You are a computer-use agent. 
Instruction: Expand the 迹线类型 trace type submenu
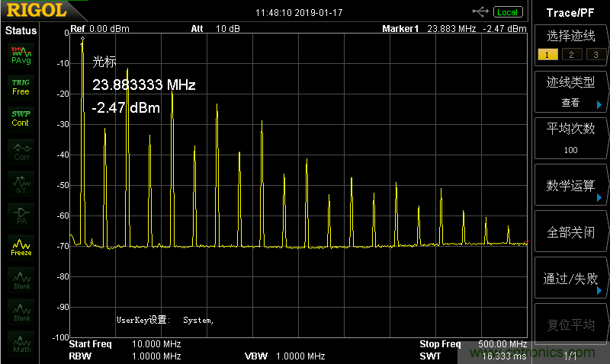[570, 91]
